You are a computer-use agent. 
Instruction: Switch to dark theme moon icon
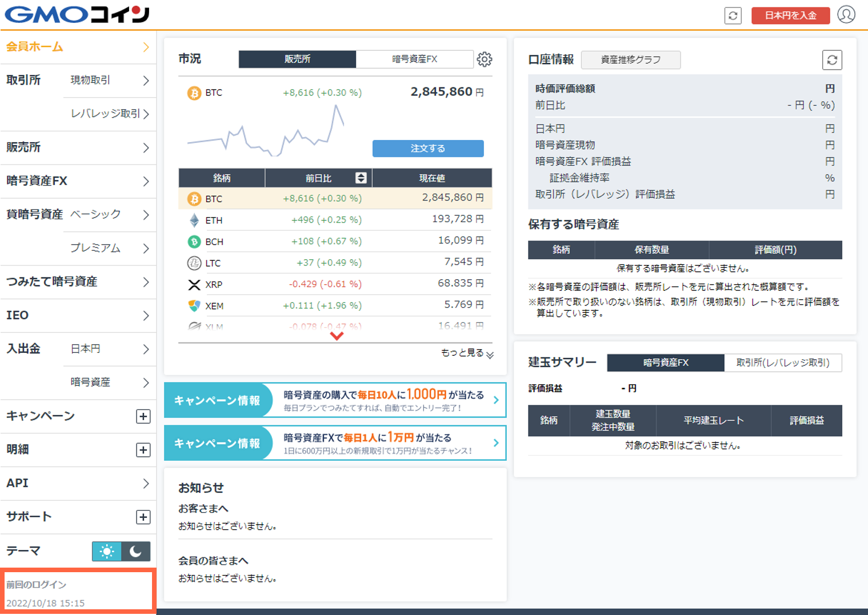click(x=135, y=551)
